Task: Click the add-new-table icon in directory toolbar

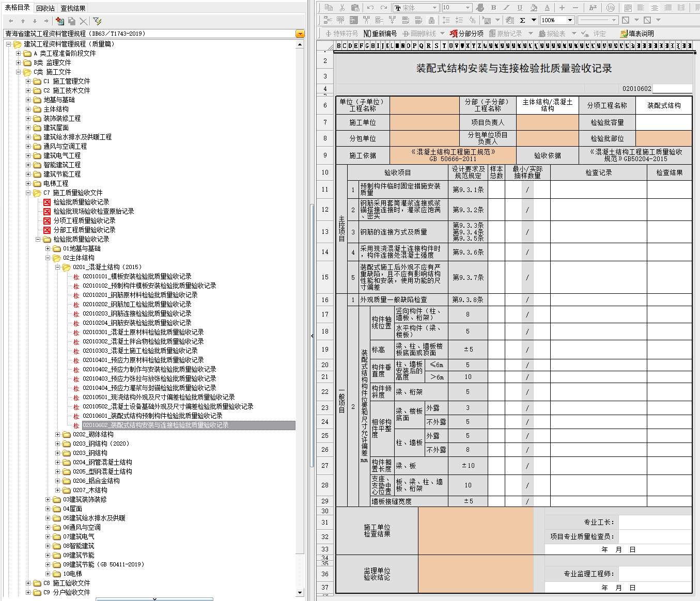Action: [60, 21]
